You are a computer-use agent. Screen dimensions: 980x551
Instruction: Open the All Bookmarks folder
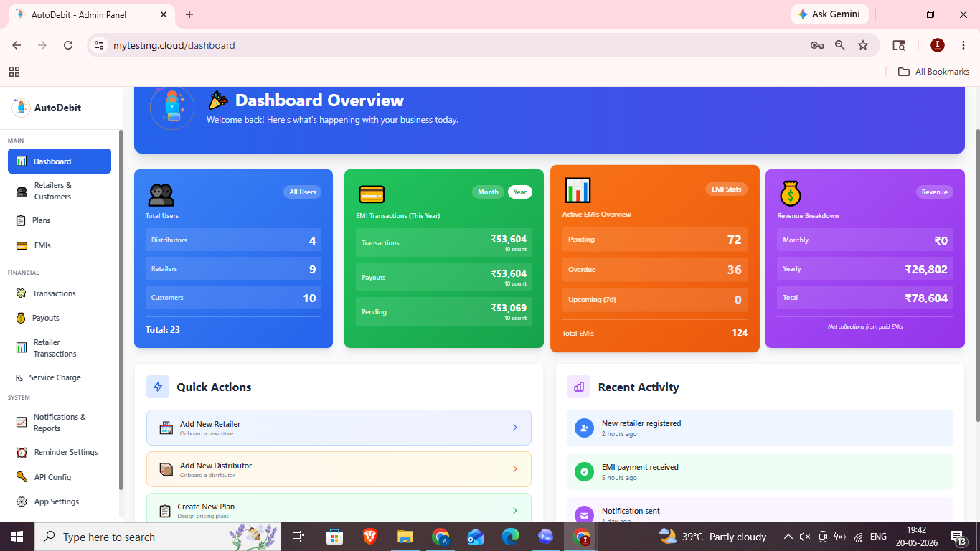coord(934,72)
